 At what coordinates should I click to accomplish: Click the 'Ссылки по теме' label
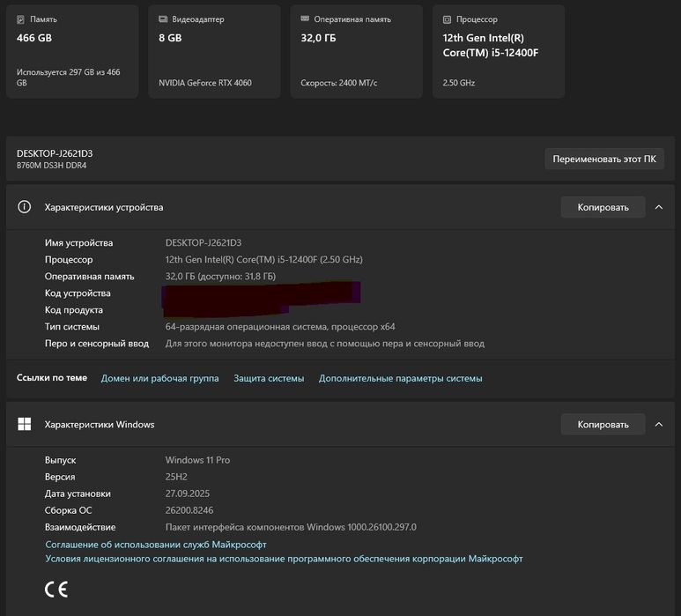tap(52, 377)
